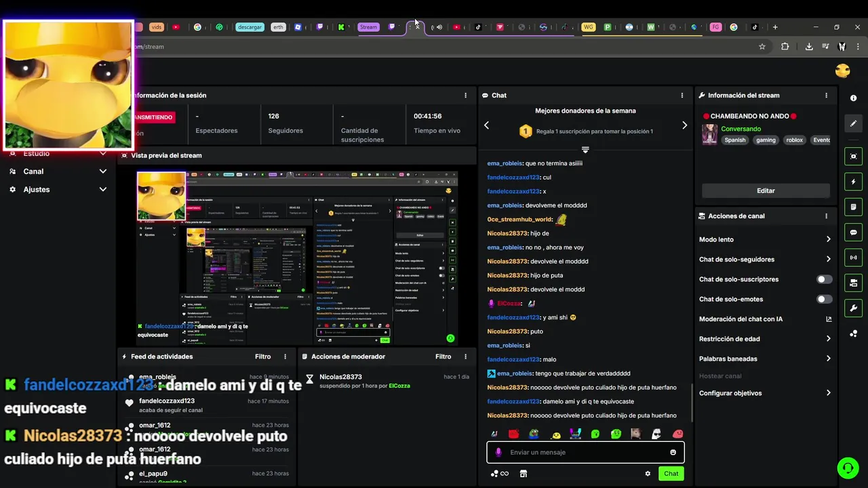Click the Enviar un mensaje input field
The width and height of the screenshot is (868, 488).
click(585, 452)
